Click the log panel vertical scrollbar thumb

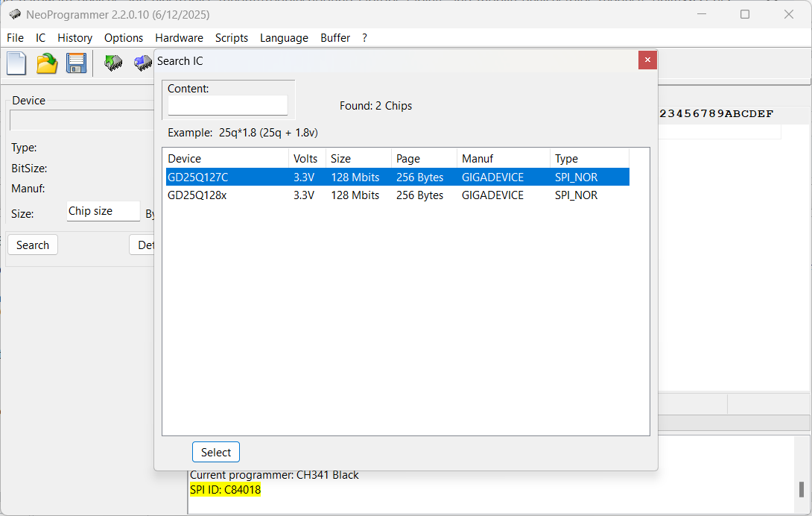click(801, 489)
